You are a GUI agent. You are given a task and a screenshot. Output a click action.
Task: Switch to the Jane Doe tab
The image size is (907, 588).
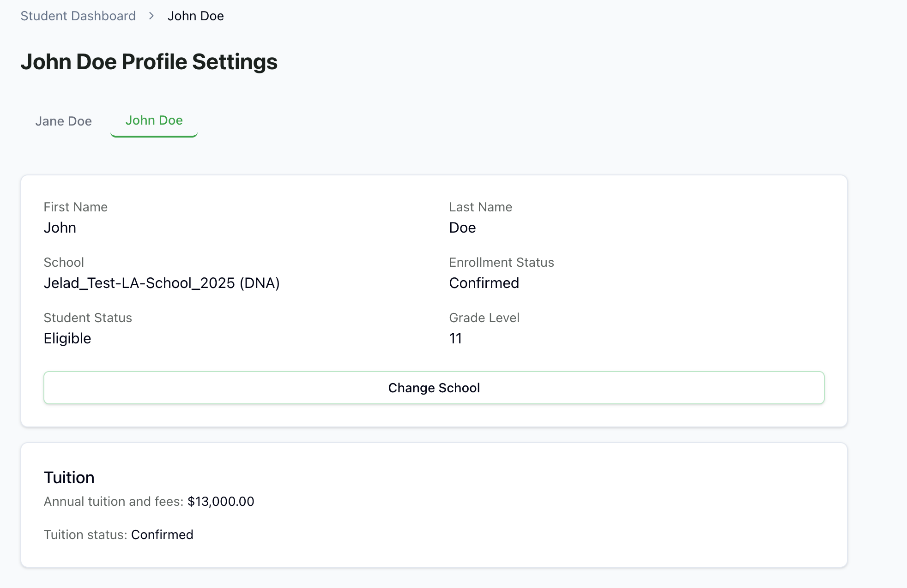coord(64,121)
